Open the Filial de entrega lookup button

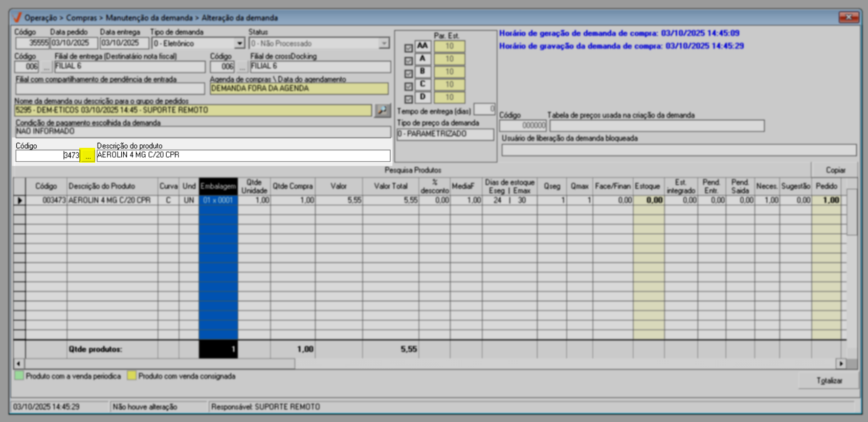47,67
